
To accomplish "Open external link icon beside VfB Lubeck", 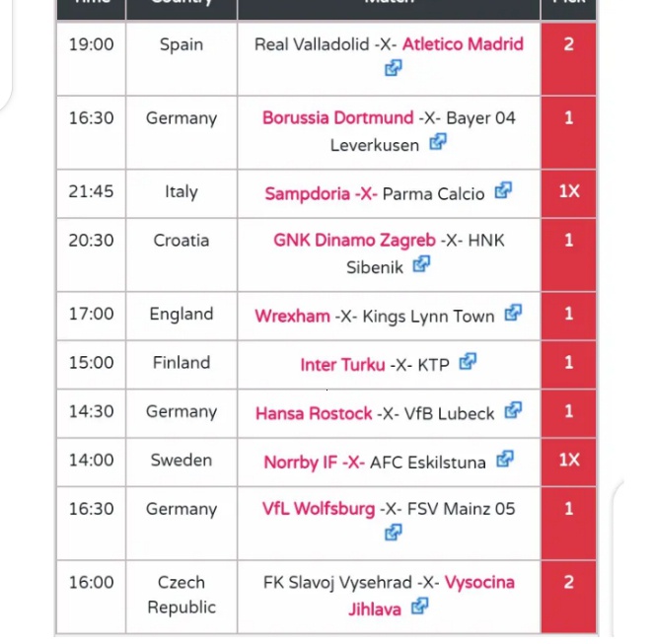I will pos(513,411).
